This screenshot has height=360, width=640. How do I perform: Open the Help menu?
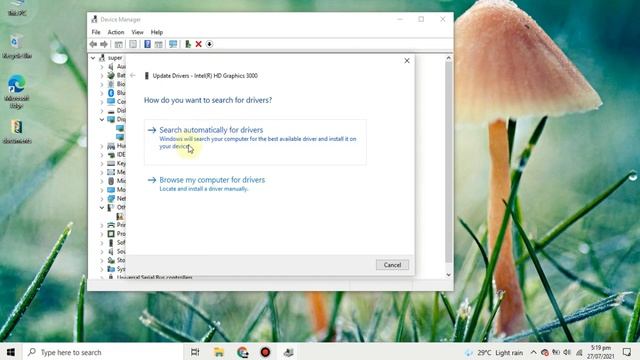pyautogui.click(x=157, y=32)
